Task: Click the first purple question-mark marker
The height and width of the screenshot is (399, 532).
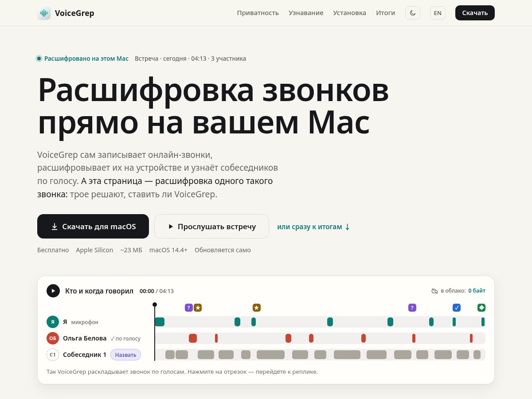Action: (189, 308)
